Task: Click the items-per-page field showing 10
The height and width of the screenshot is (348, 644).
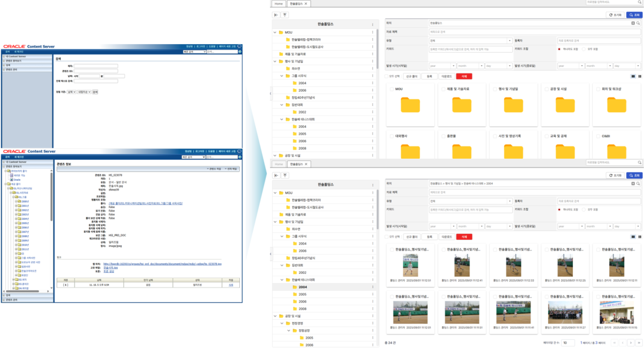Action: (568, 343)
